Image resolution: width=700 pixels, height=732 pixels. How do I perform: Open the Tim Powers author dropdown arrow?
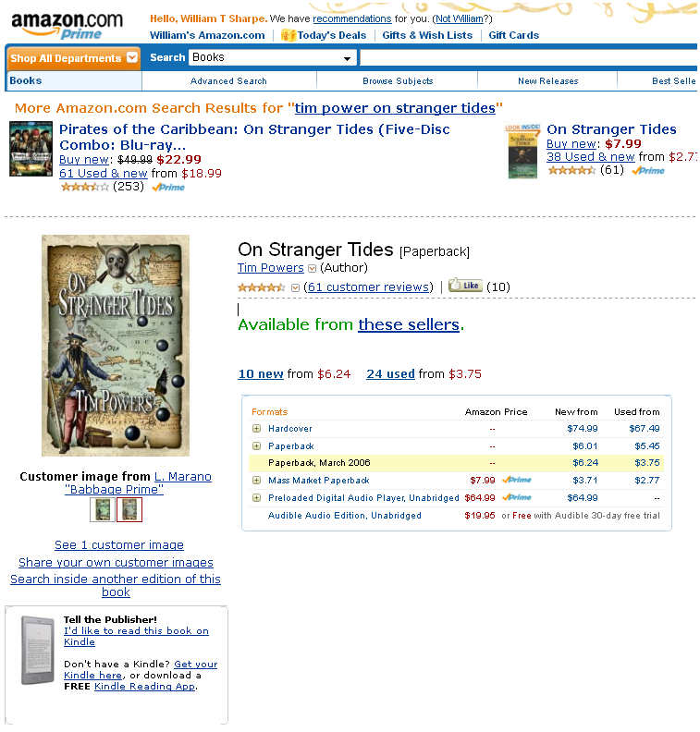coord(312,268)
